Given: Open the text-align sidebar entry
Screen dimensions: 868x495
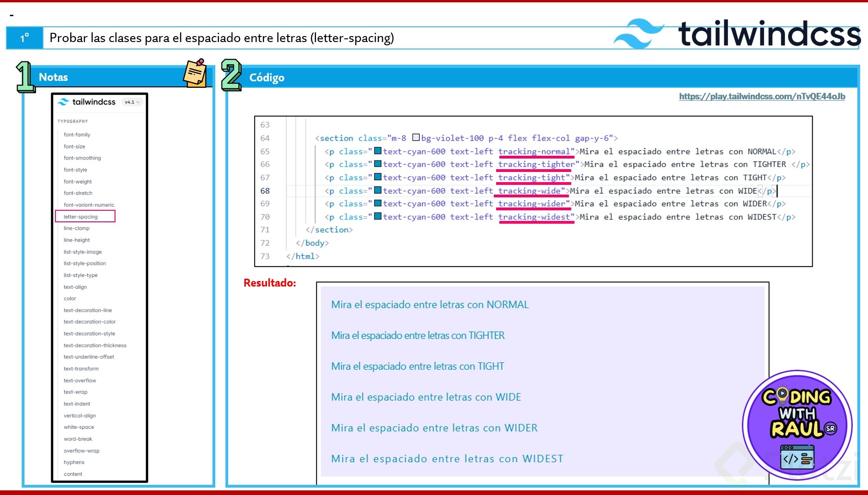Looking at the screenshot, I should tap(75, 287).
